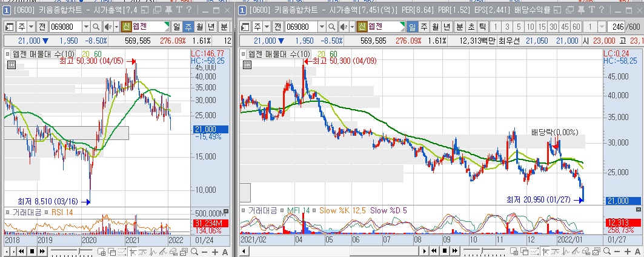Click the grid table icon in left chart
This screenshot has height=257, width=644.
point(11,65)
